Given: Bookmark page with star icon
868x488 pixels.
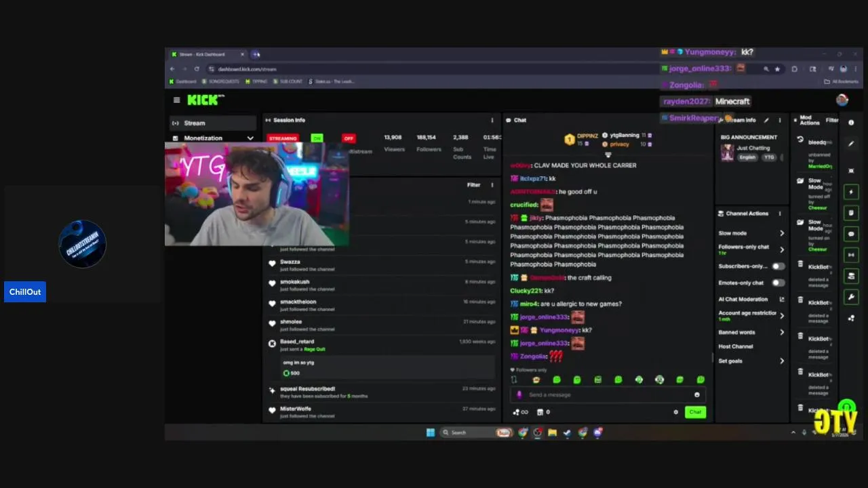Looking at the screenshot, I should [x=777, y=69].
